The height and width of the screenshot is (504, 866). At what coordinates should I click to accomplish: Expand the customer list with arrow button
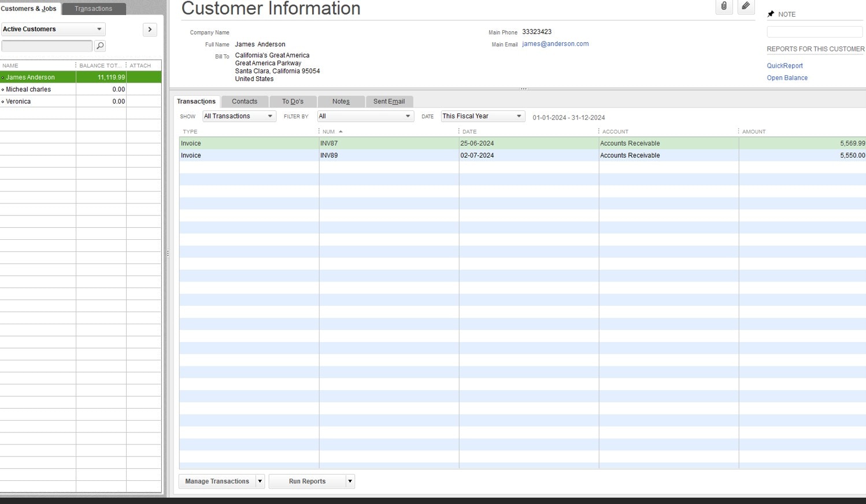[x=150, y=29]
